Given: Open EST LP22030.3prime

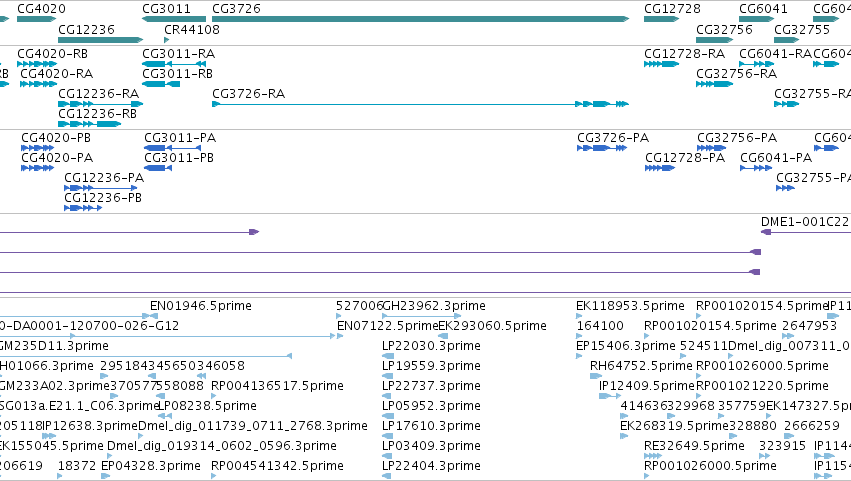Looking at the screenshot, I should [x=388, y=356].
